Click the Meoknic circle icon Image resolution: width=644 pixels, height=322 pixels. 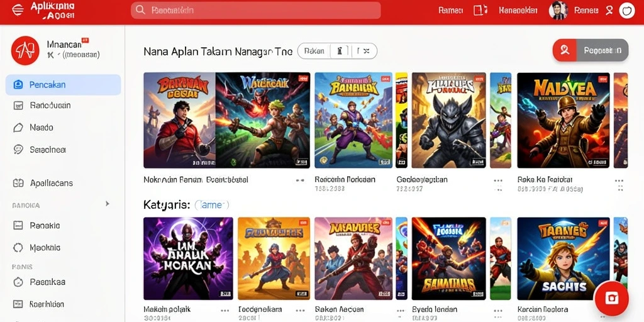tap(18, 248)
